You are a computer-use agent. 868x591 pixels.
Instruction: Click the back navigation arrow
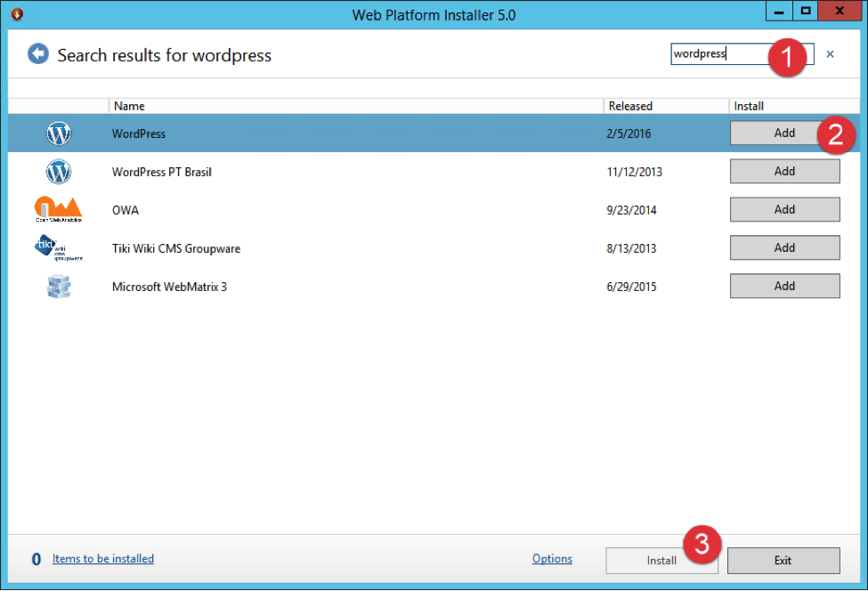[37, 53]
